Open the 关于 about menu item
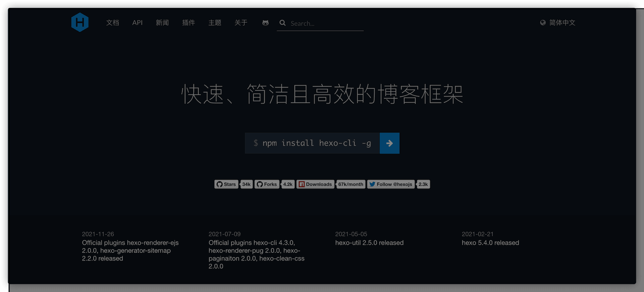644x292 pixels. [x=241, y=22]
